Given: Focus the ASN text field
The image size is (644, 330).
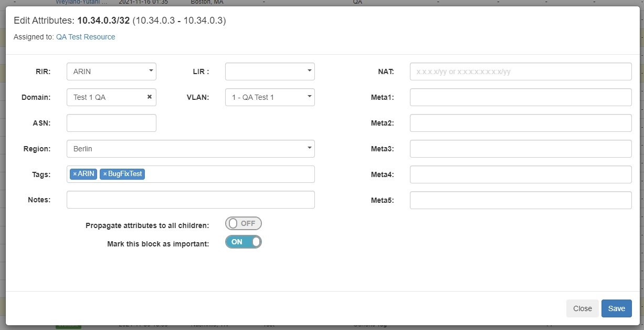Looking at the screenshot, I should [x=111, y=123].
